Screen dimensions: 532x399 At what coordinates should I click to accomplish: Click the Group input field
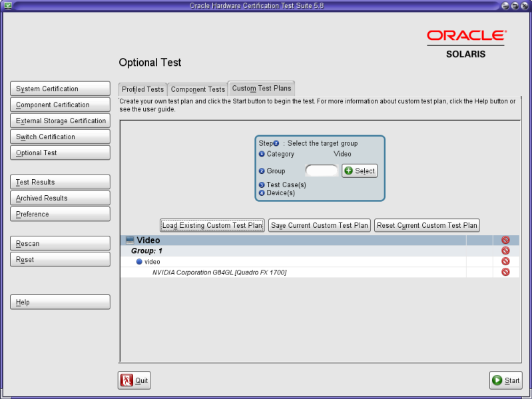(322, 171)
